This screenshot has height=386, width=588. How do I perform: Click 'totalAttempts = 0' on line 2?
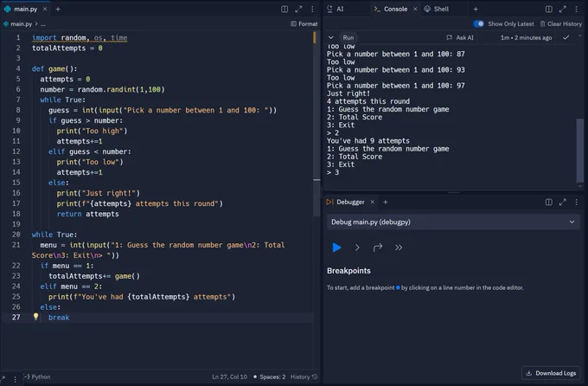click(x=67, y=48)
